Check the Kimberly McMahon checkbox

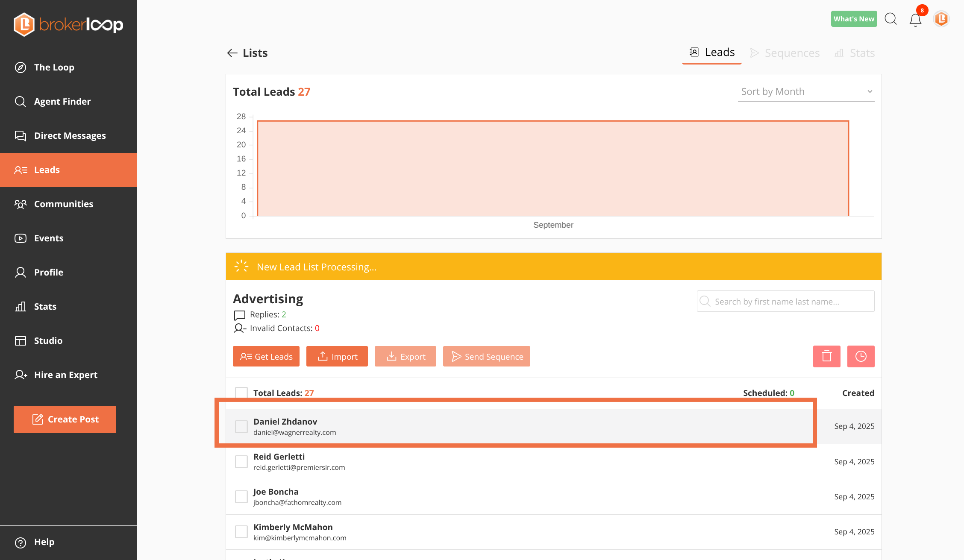point(241,532)
